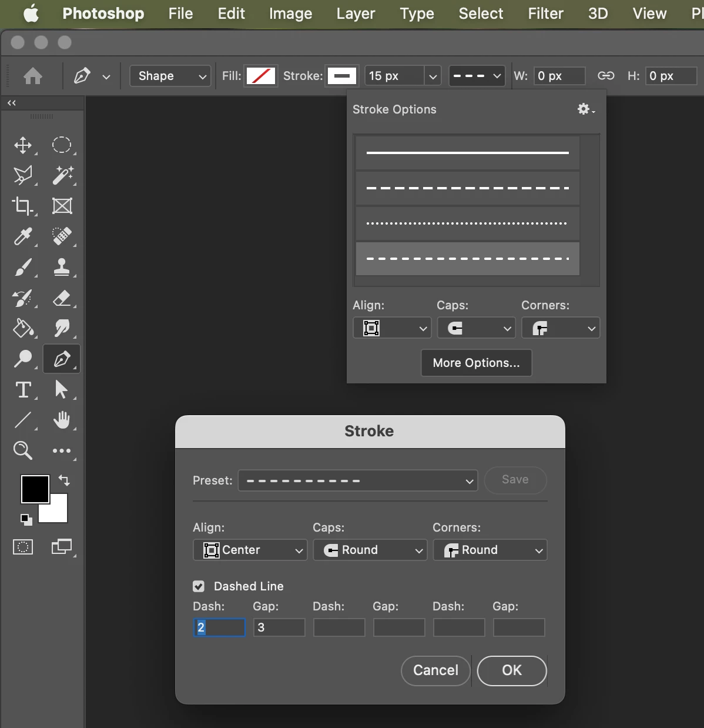This screenshot has width=704, height=728.
Task: Select the Pen tool in toolbox
Action: click(62, 359)
